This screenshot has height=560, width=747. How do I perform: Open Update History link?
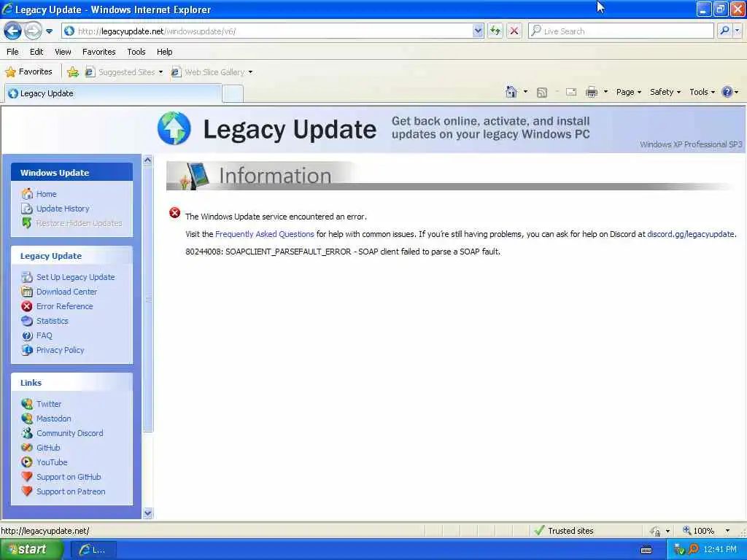pyautogui.click(x=63, y=209)
